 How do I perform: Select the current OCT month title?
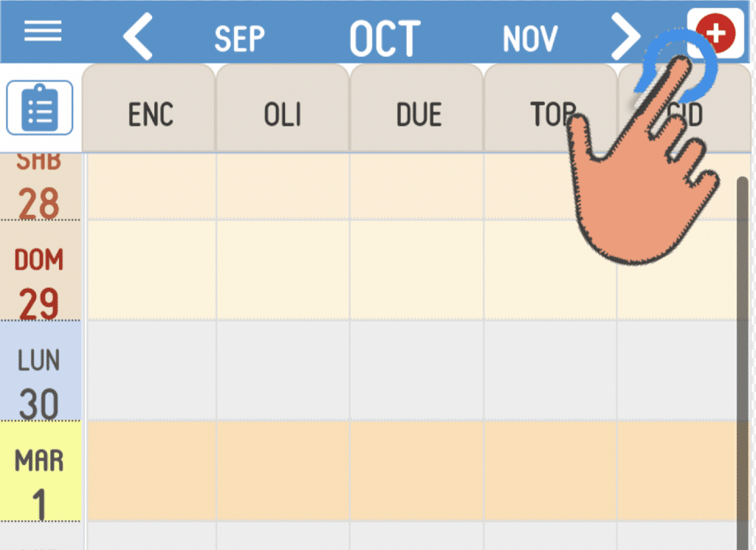coord(385,38)
